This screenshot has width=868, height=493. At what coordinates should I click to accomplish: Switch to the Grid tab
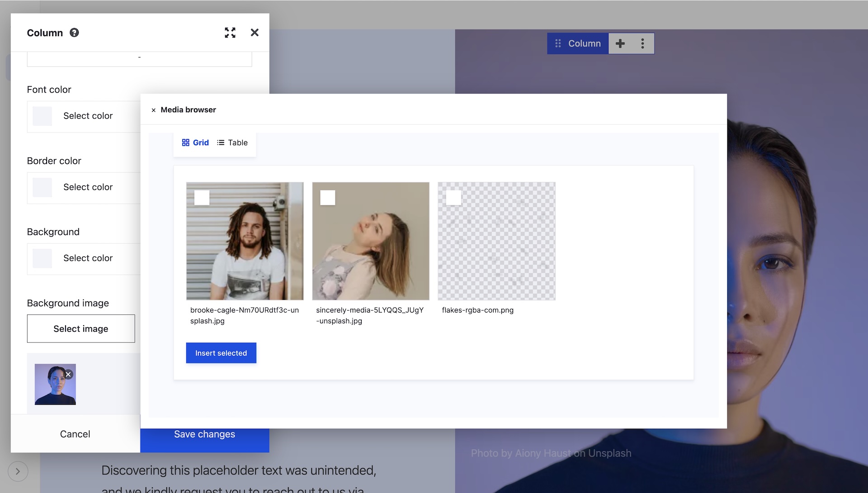pyautogui.click(x=202, y=142)
